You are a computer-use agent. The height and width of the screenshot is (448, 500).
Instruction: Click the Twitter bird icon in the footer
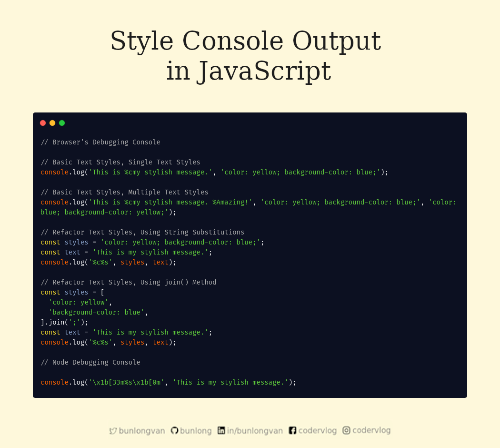pos(113,430)
